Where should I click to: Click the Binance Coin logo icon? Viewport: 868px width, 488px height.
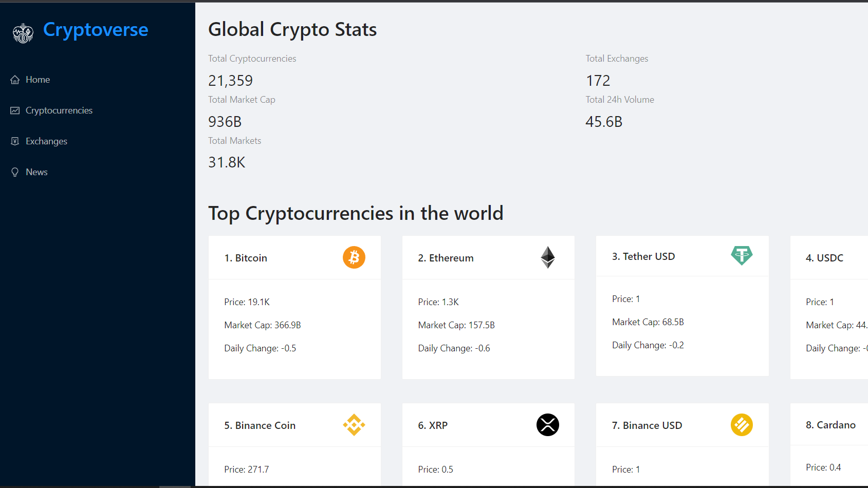pyautogui.click(x=354, y=425)
